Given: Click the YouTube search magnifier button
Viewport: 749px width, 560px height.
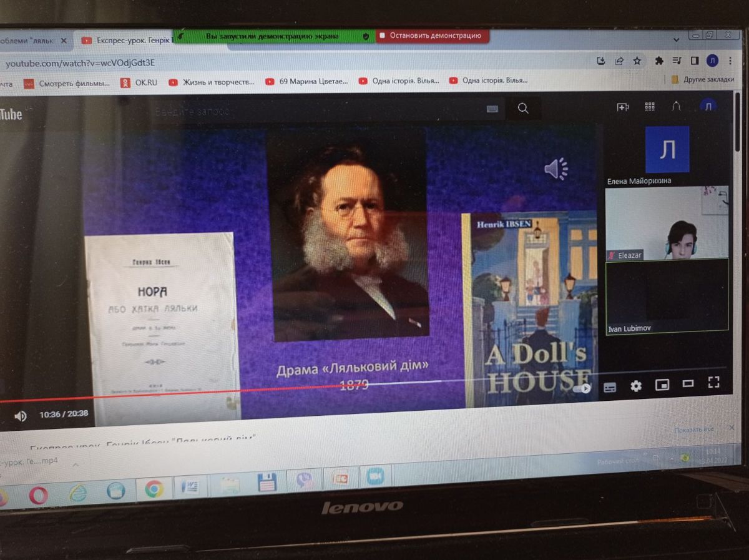Looking at the screenshot, I should point(523,109).
